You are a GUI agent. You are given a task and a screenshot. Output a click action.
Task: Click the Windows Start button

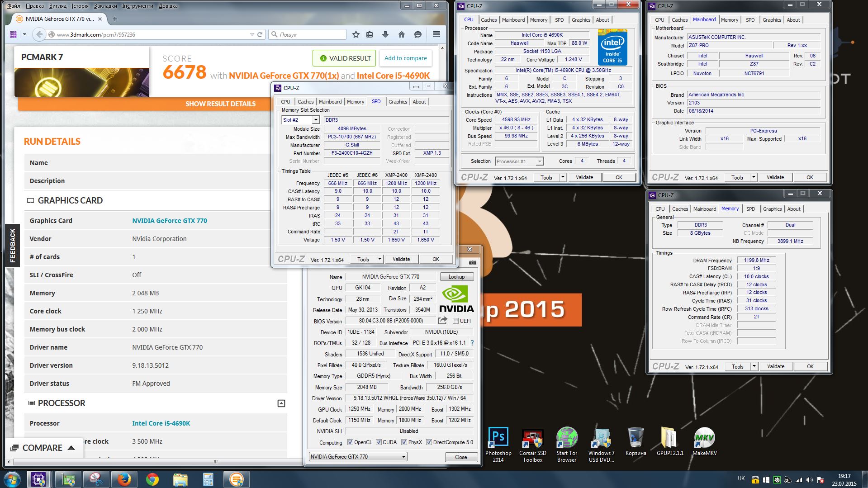pyautogui.click(x=12, y=479)
